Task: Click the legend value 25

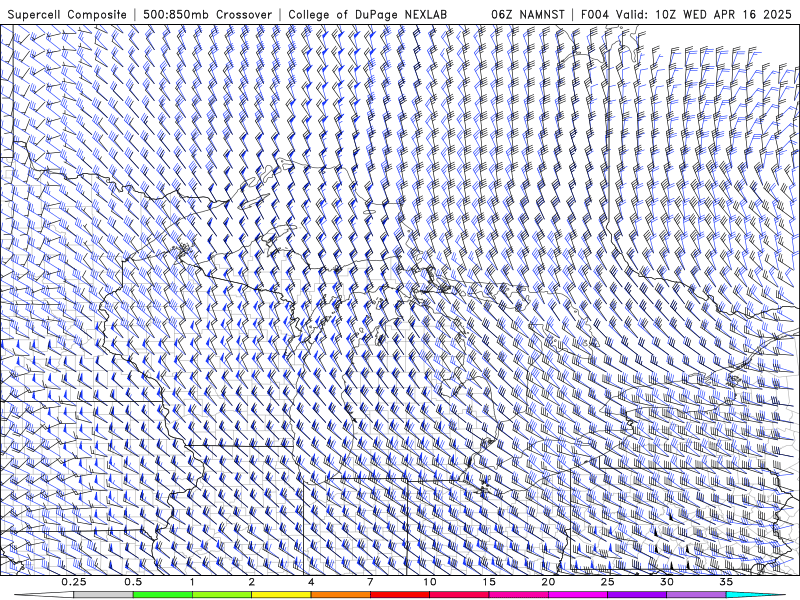Action: click(x=608, y=582)
